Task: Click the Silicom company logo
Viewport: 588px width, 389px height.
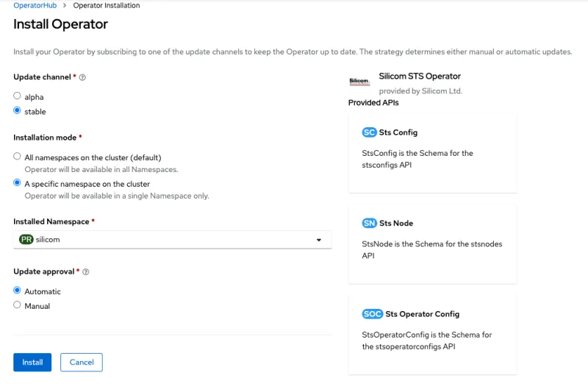Action: (359, 81)
